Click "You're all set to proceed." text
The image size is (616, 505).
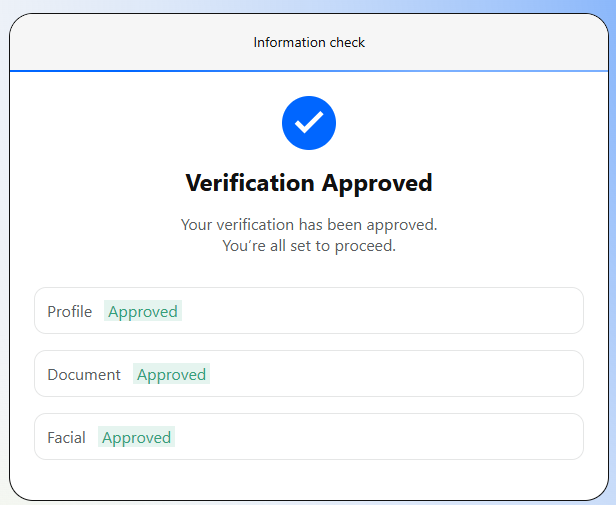point(309,246)
